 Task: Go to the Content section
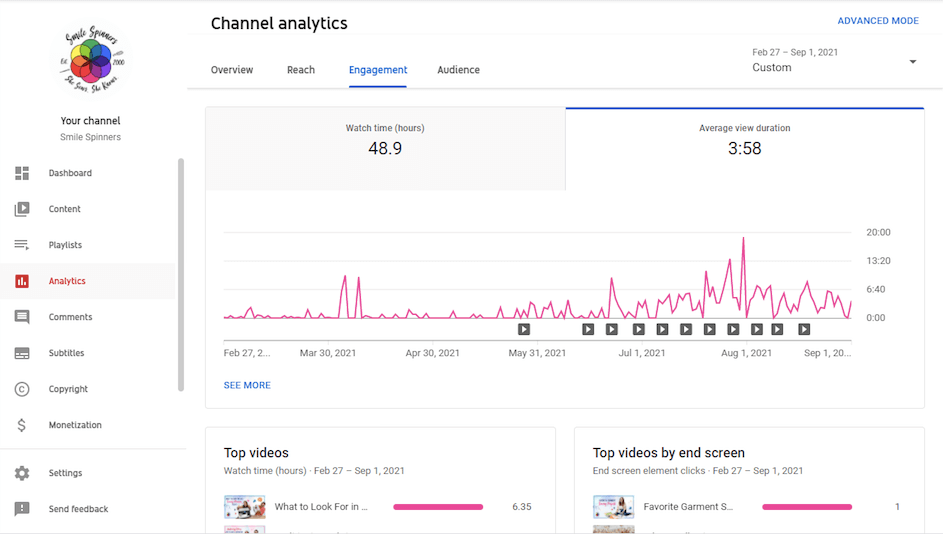pos(64,209)
